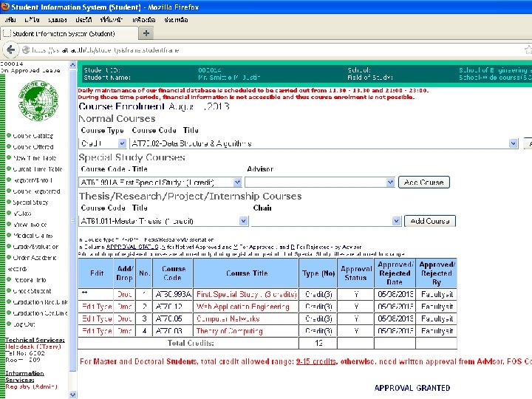Open Course Registered in the sidebar

tap(36, 191)
